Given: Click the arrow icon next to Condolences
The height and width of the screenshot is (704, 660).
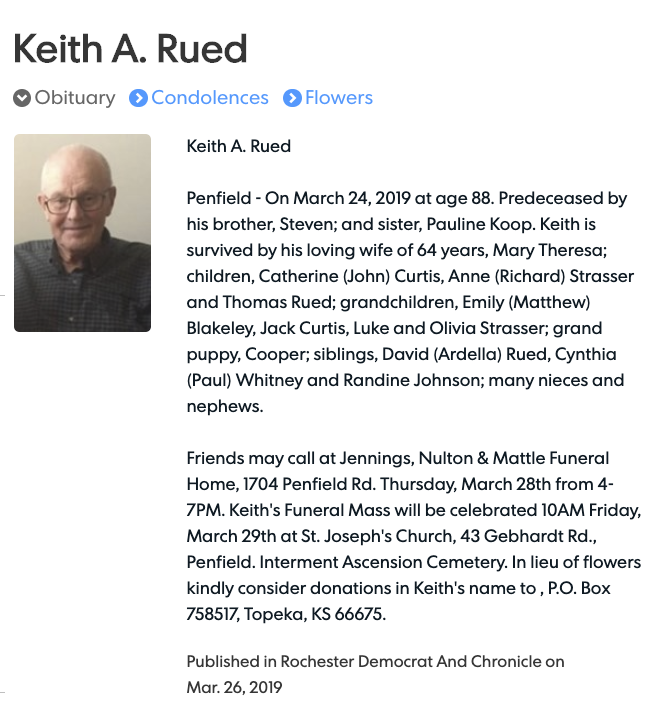Looking at the screenshot, I should [x=138, y=98].
